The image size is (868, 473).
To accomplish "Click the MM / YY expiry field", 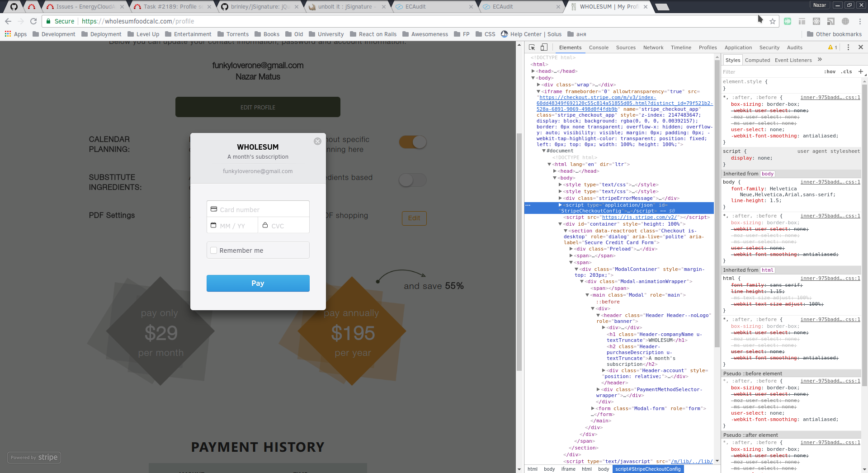I will point(232,226).
